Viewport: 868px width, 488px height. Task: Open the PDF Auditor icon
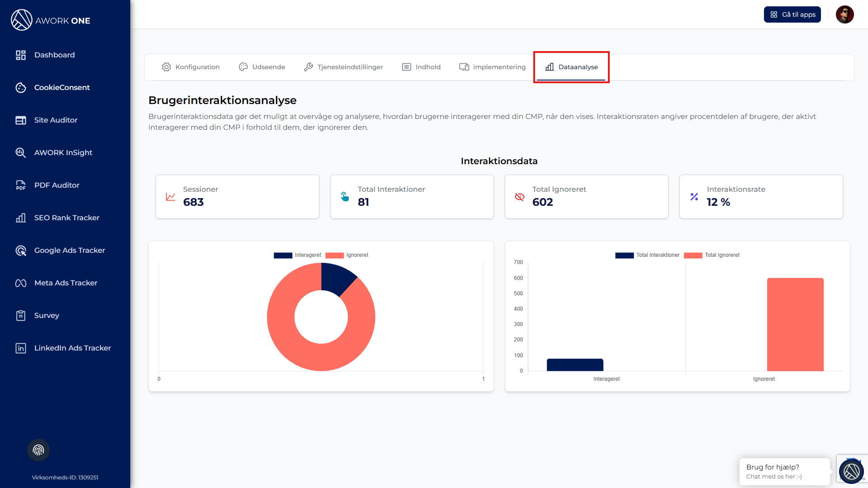[x=21, y=185]
